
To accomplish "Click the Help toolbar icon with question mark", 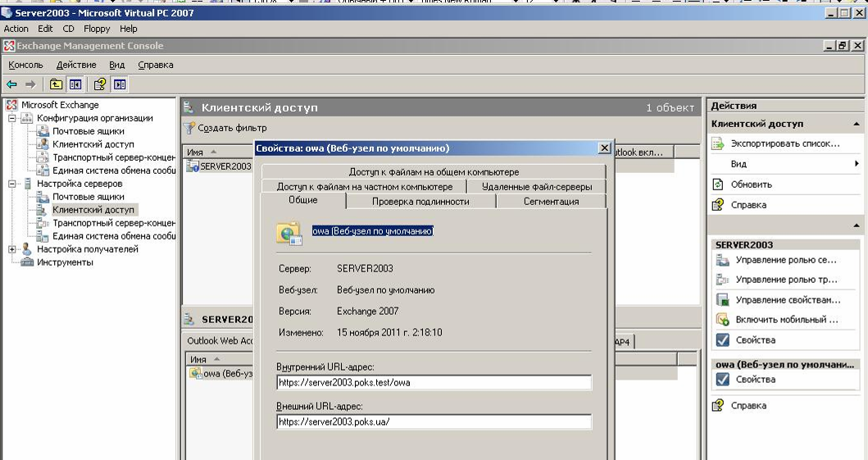I will pyautogui.click(x=100, y=84).
